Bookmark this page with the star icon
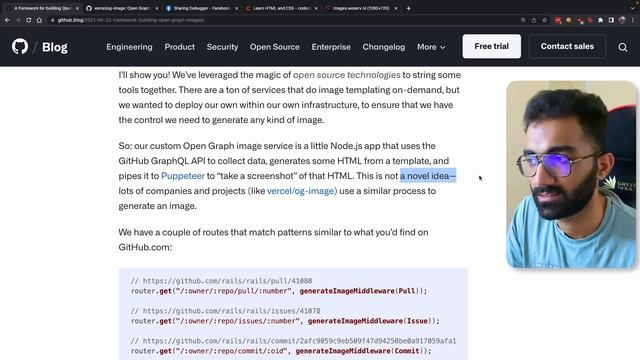The height and width of the screenshot is (360, 640). tap(544, 20)
